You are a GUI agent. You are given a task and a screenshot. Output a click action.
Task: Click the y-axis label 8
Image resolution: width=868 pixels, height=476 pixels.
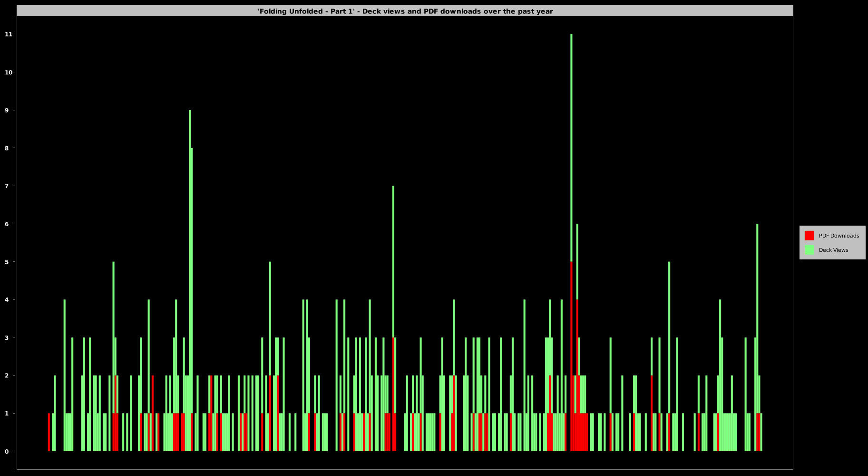point(7,148)
